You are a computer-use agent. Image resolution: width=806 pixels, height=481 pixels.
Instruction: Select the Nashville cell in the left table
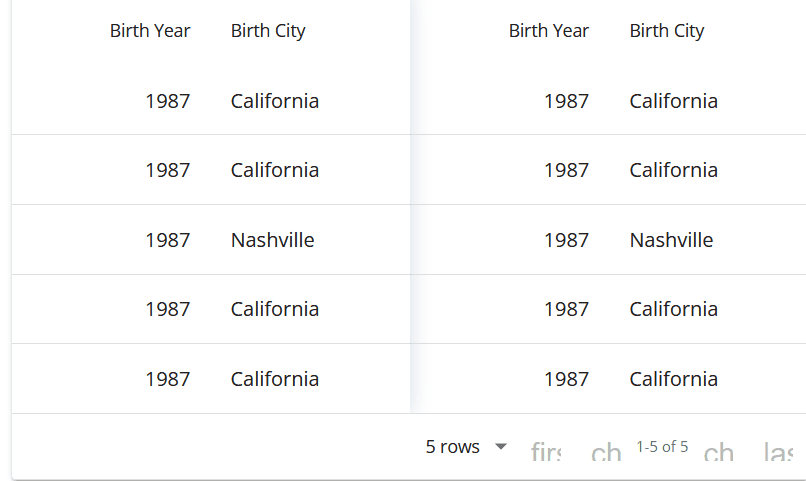pos(272,240)
